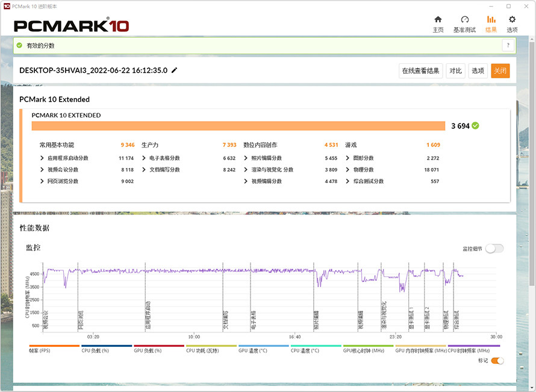
Task: Click the 应用程序启动 marker on chart
Action: [148, 315]
